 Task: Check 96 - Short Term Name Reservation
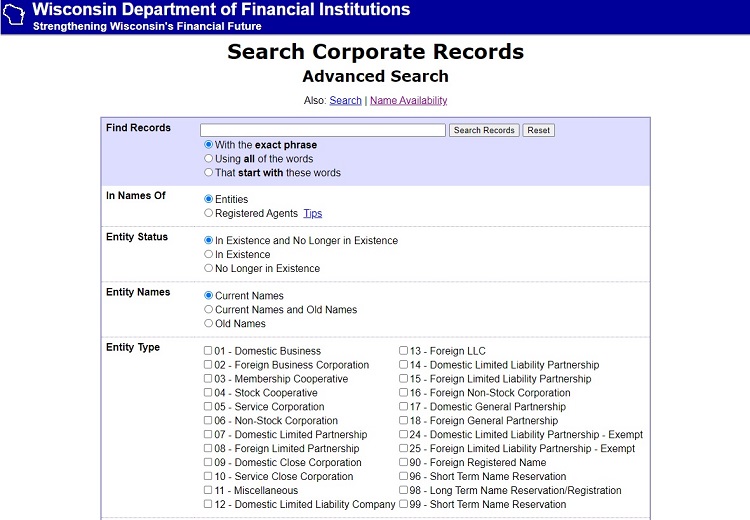[x=404, y=476]
